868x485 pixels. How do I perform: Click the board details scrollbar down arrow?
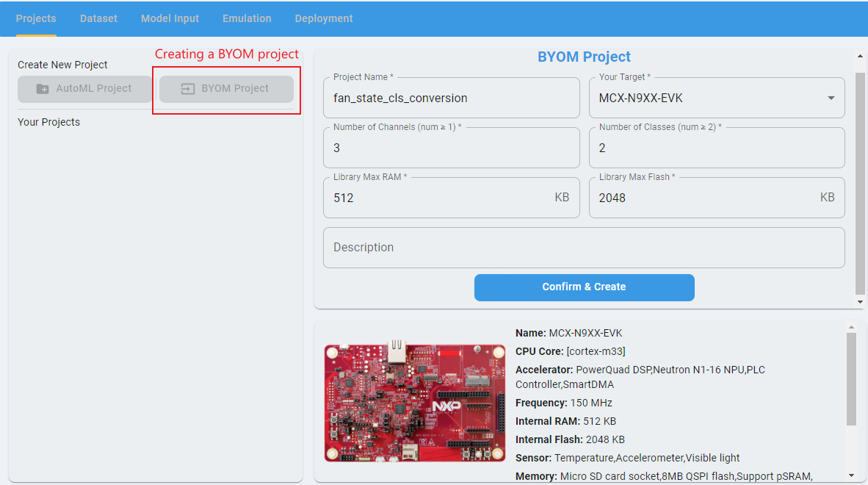coord(851,475)
